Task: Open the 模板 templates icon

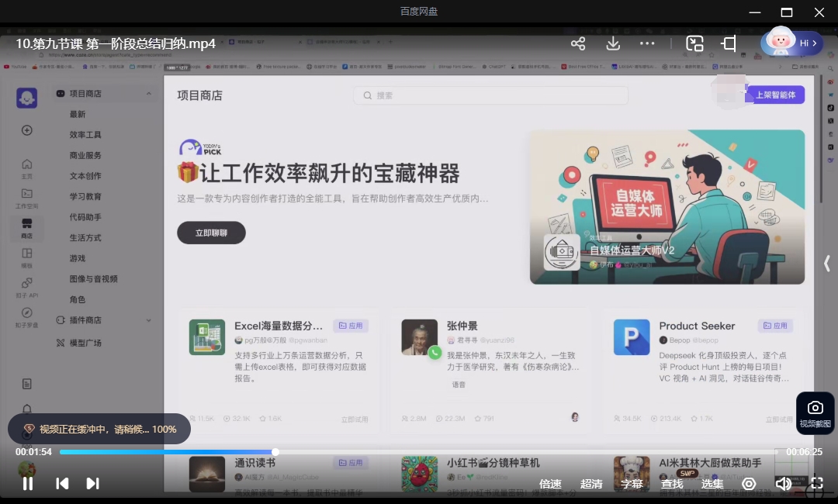Action: (26, 258)
